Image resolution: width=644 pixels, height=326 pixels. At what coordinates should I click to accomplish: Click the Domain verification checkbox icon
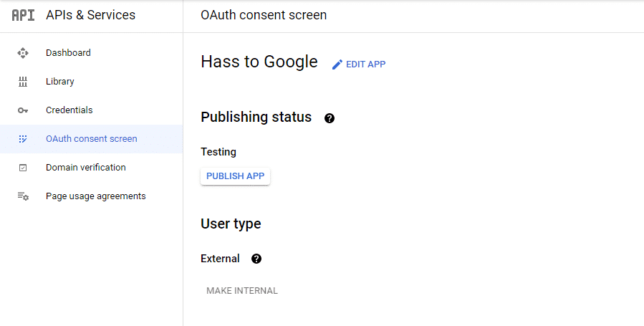coord(23,168)
